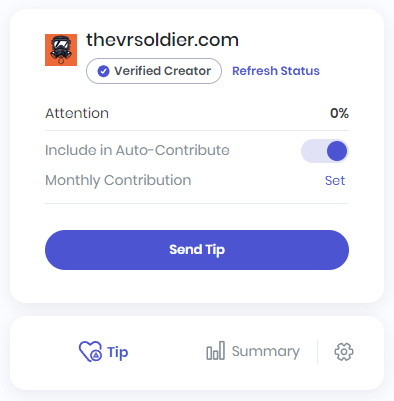Click Refresh Status link

coord(276,71)
